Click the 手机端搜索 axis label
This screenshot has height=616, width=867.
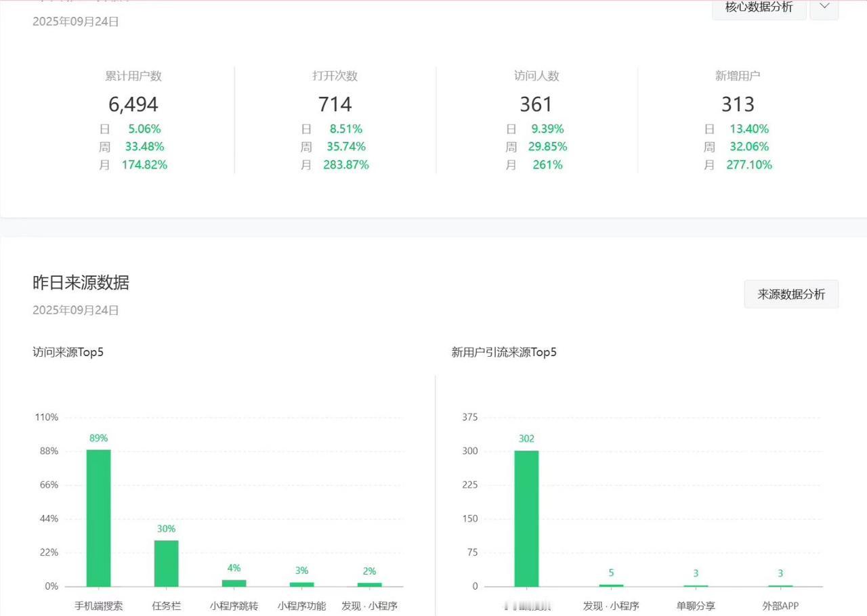coord(99,606)
